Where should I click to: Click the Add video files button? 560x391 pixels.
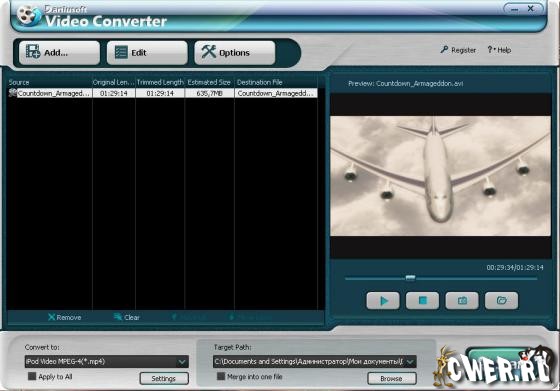click(59, 53)
